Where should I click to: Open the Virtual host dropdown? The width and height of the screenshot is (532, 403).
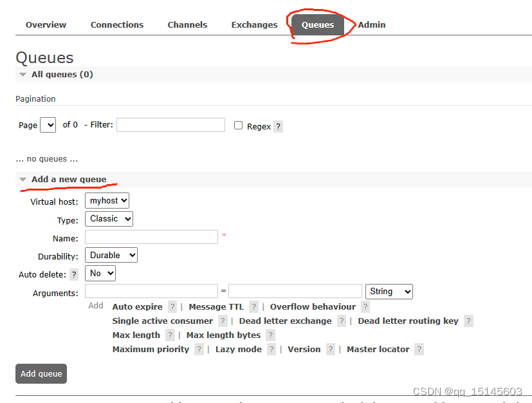click(x=107, y=200)
